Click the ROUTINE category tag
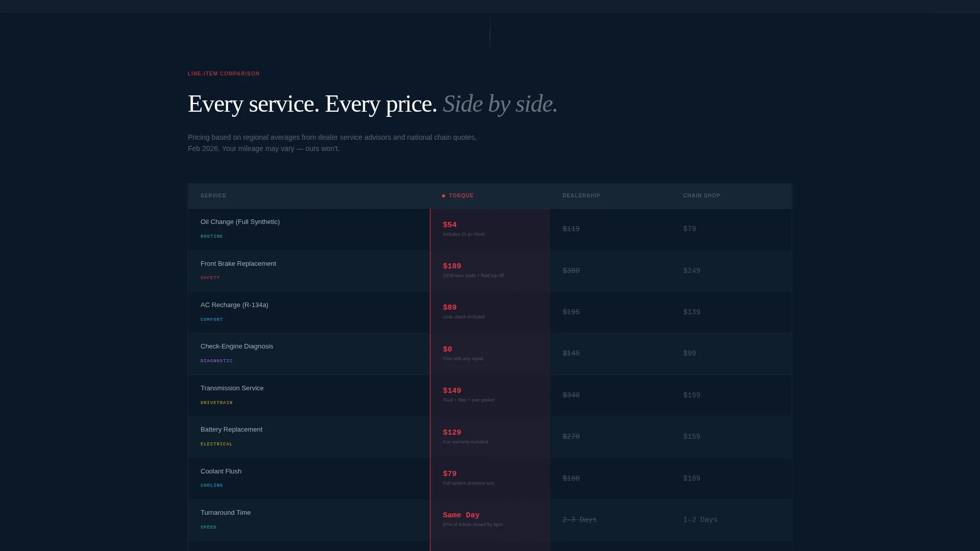 tap(212, 237)
